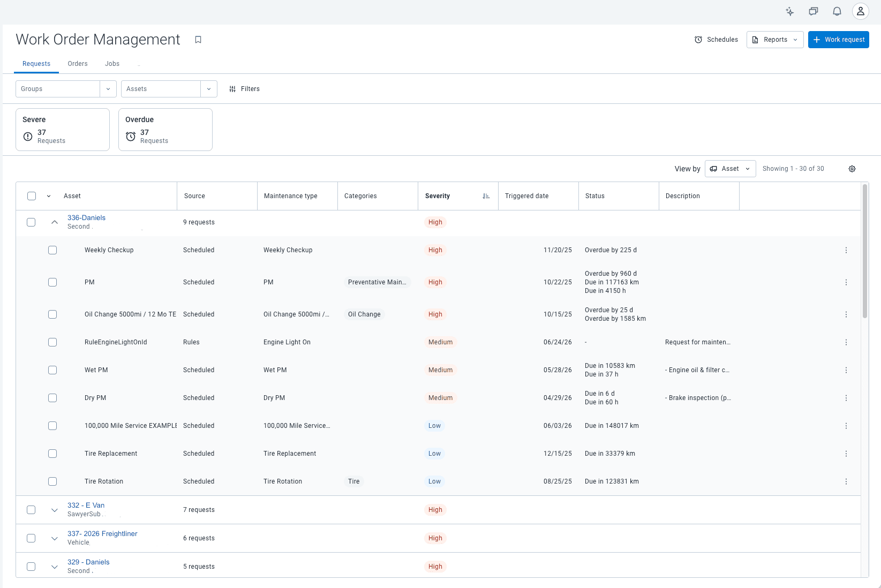Open actions menu for PM row
The height and width of the screenshot is (588, 881).
pyautogui.click(x=846, y=282)
